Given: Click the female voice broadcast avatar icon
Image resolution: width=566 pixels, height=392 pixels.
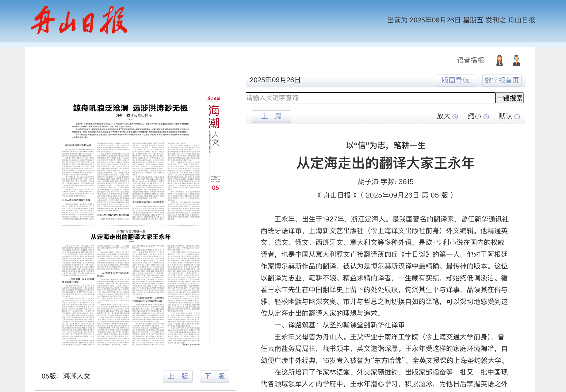Looking at the screenshot, I should point(499,60).
